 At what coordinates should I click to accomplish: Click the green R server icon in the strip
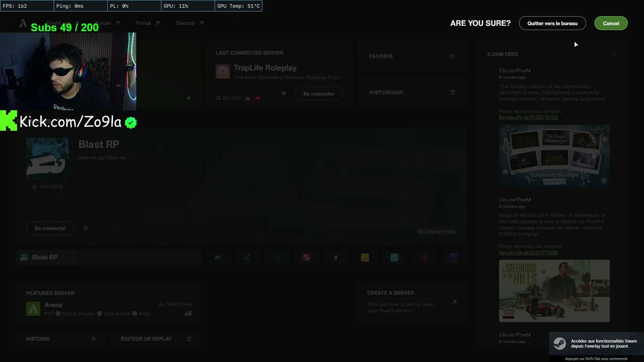pyautogui.click(x=247, y=257)
